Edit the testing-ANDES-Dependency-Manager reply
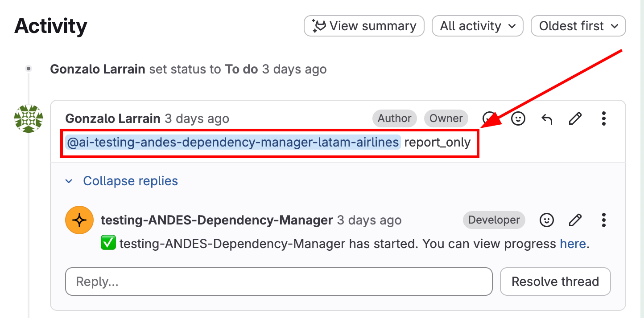Screen dimensions: 644x318 (x=575, y=220)
